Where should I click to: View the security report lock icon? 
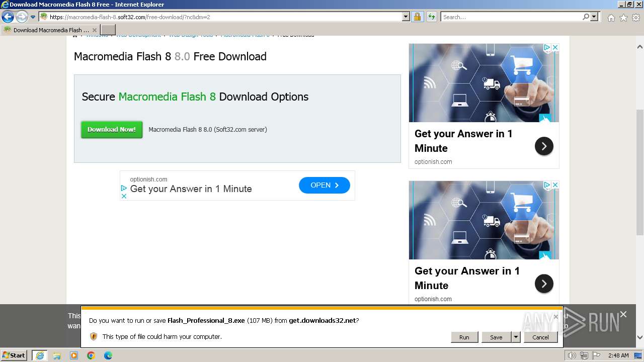click(417, 17)
